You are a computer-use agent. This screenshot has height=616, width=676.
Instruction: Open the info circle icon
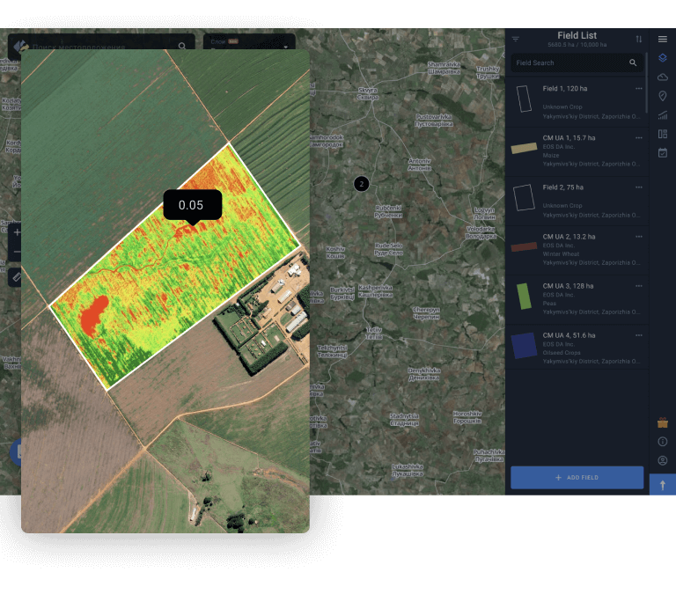click(663, 441)
